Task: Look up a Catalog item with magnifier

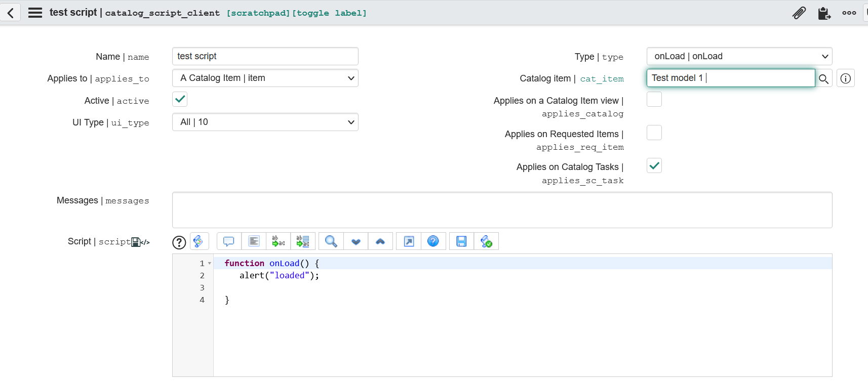Action: (824, 78)
